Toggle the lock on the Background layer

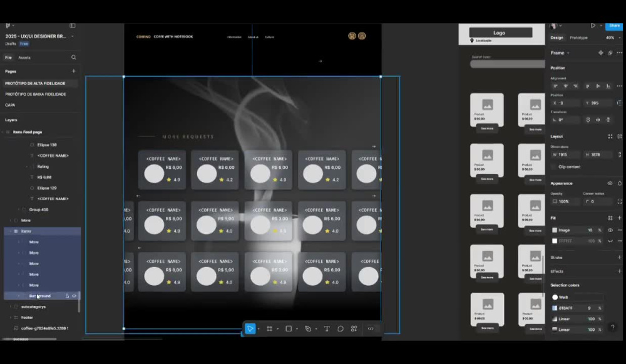[x=67, y=296]
